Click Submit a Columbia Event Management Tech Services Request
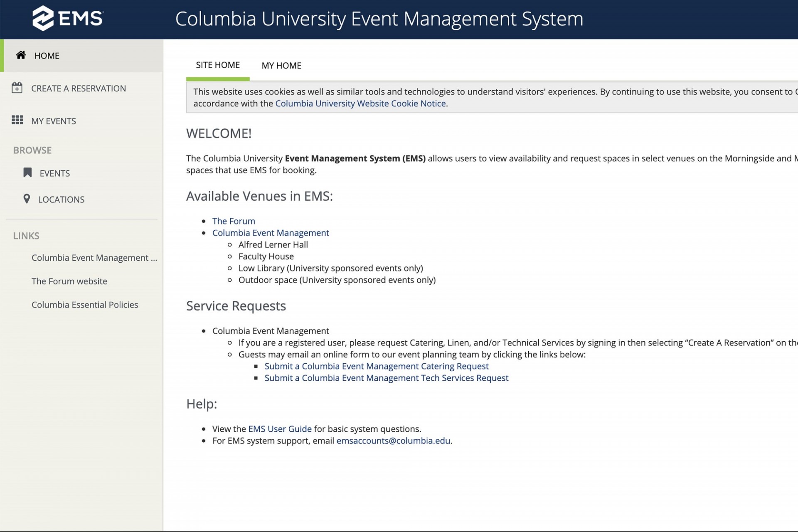The image size is (798, 532). (x=386, y=378)
